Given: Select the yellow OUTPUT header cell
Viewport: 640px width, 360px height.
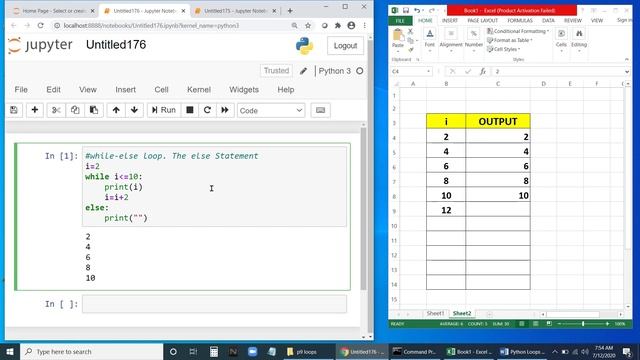Looking at the screenshot, I should 498,121.
